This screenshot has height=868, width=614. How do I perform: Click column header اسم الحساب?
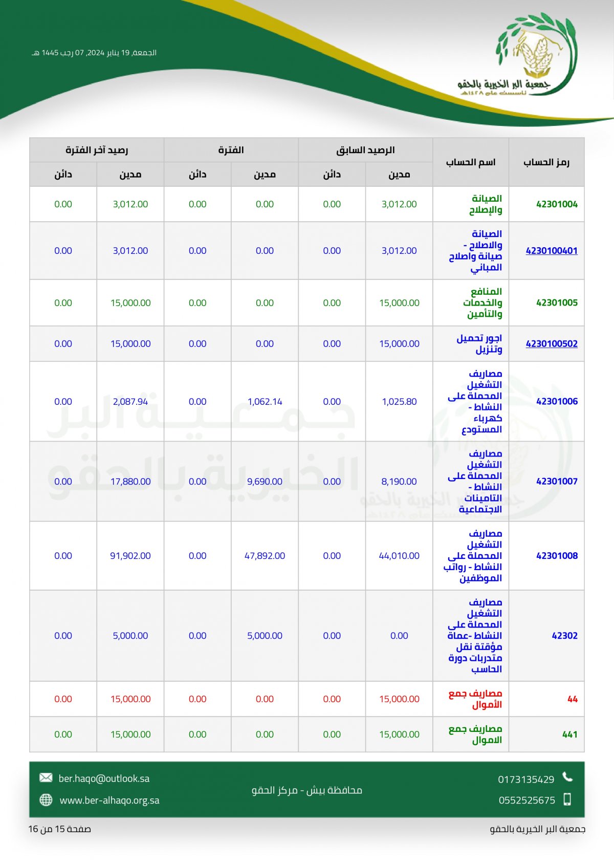[x=471, y=162]
